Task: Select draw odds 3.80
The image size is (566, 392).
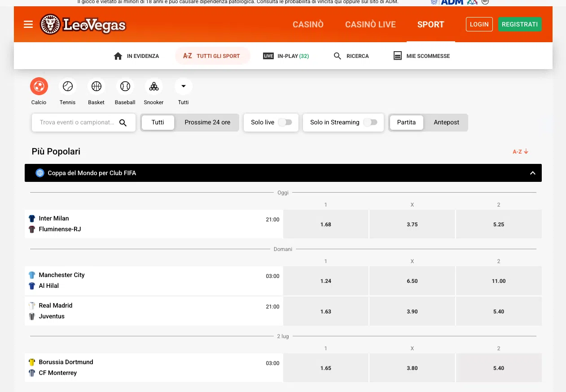Action: [x=412, y=368]
